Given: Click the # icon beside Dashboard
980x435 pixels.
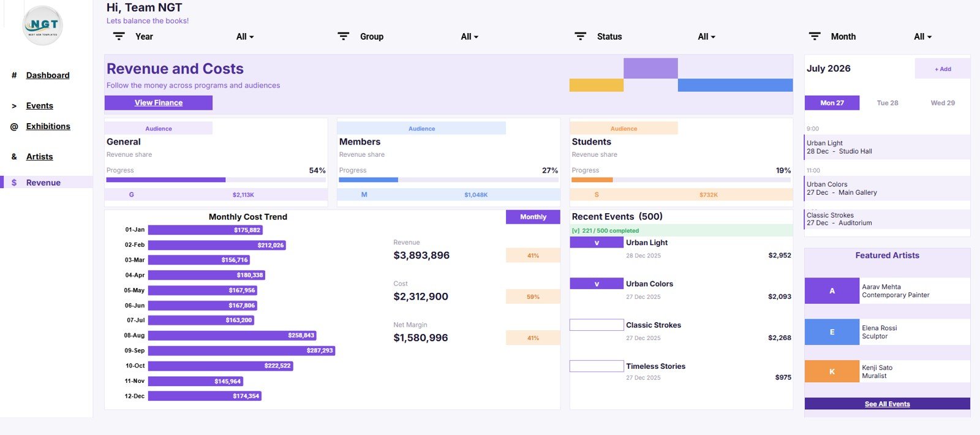Looking at the screenshot, I should tap(14, 75).
